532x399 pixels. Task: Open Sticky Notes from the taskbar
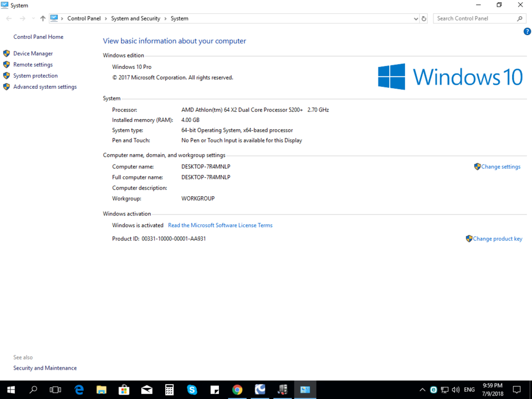point(215,390)
